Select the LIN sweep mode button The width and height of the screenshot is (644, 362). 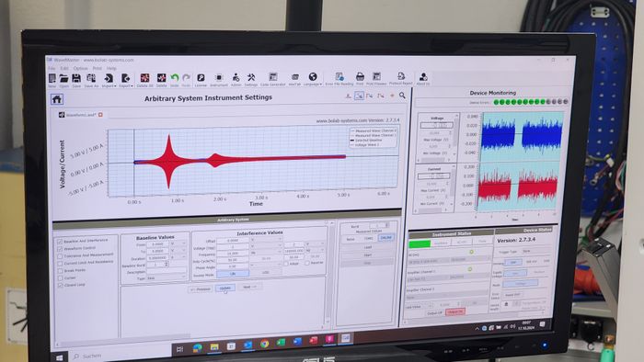coord(233,274)
